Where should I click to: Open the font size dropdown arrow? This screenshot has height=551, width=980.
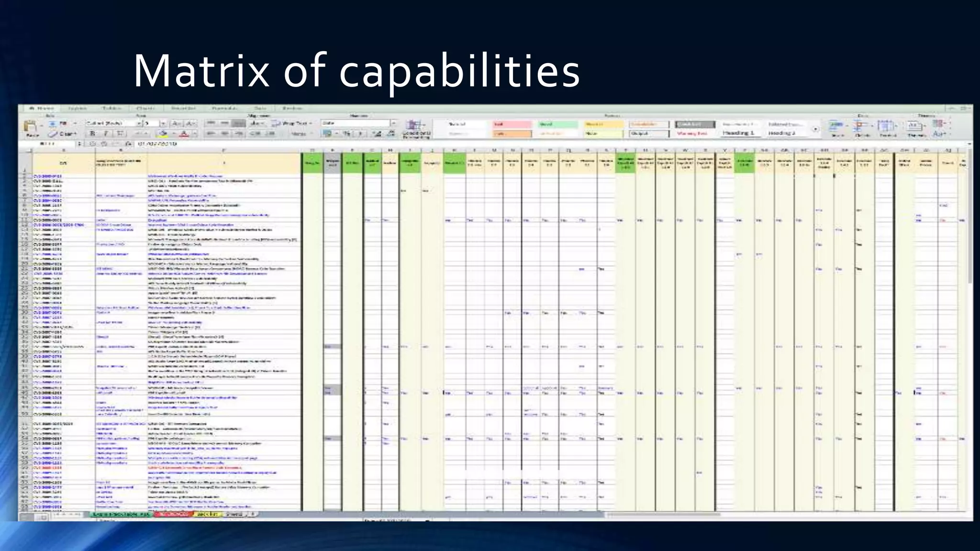[x=163, y=123]
